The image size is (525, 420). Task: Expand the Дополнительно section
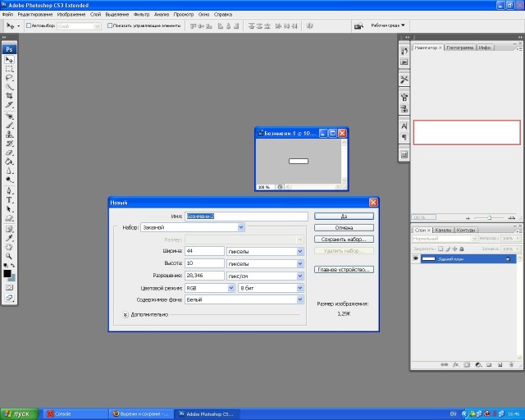pyautogui.click(x=126, y=315)
